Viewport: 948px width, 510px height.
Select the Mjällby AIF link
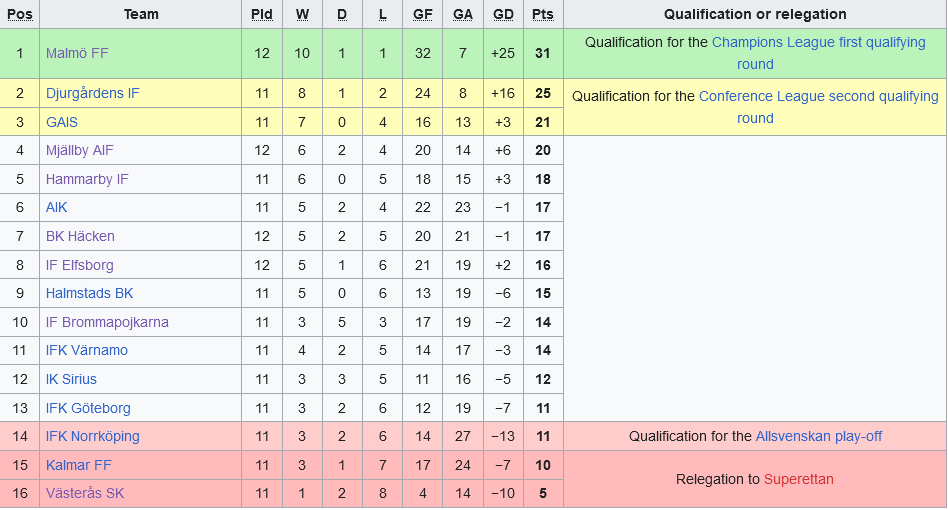coord(79,150)
